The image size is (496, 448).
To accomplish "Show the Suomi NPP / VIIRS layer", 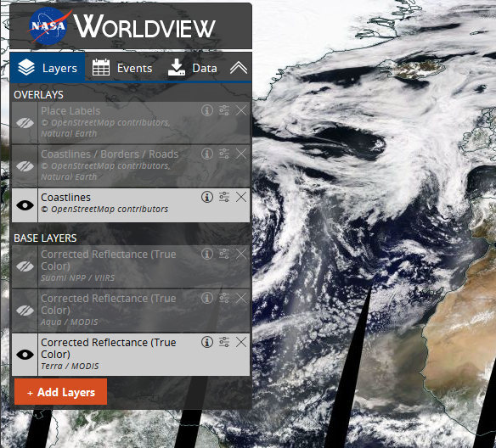I will [25, 266].
